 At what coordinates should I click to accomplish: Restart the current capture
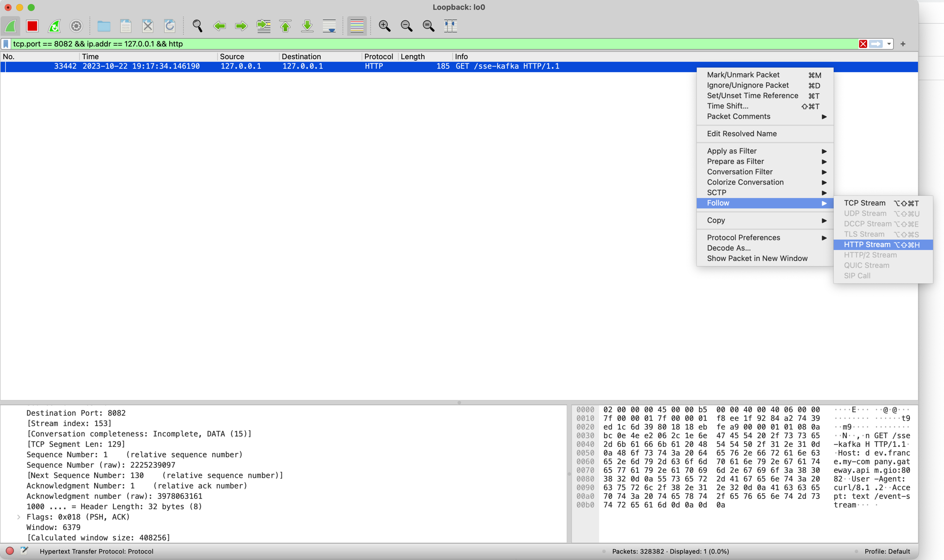54,26
